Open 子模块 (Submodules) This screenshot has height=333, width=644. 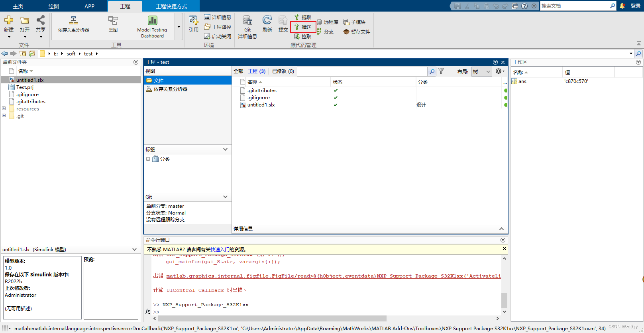(354, 22)
